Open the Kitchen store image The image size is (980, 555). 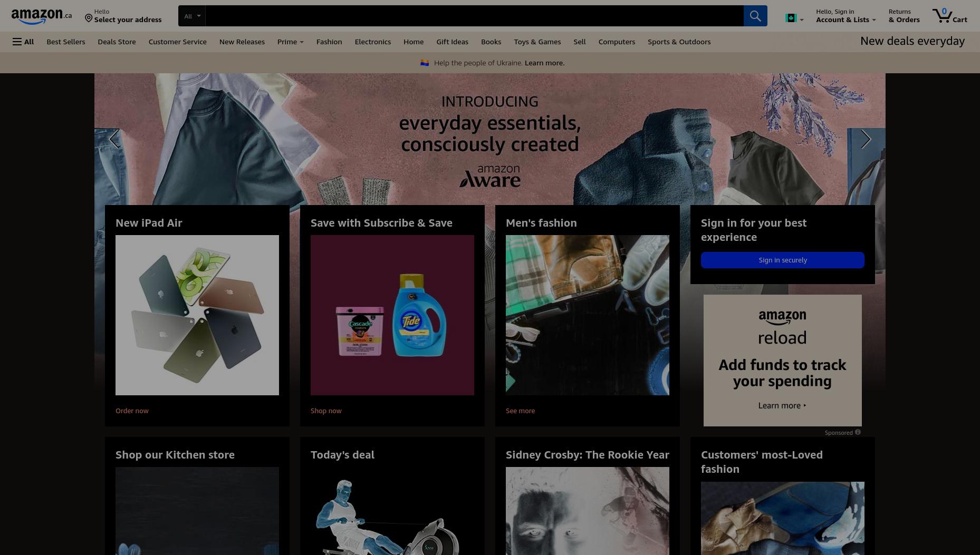coord(197,511)
